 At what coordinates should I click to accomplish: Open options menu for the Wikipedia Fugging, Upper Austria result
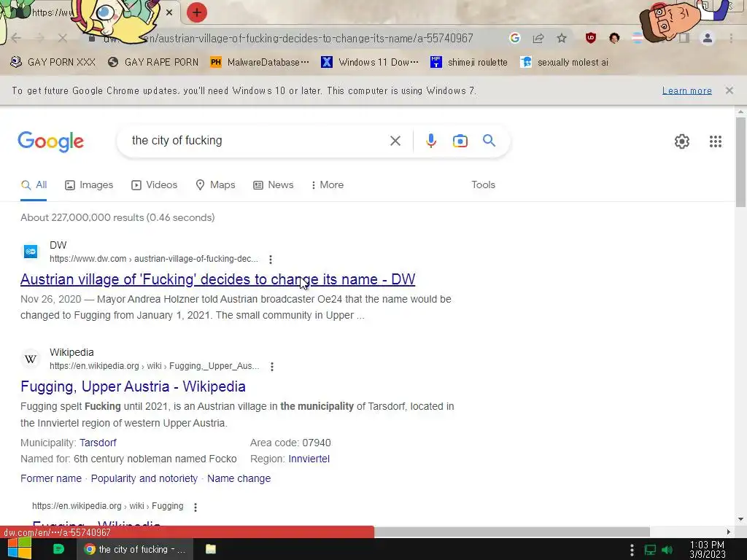coord(272,367)
